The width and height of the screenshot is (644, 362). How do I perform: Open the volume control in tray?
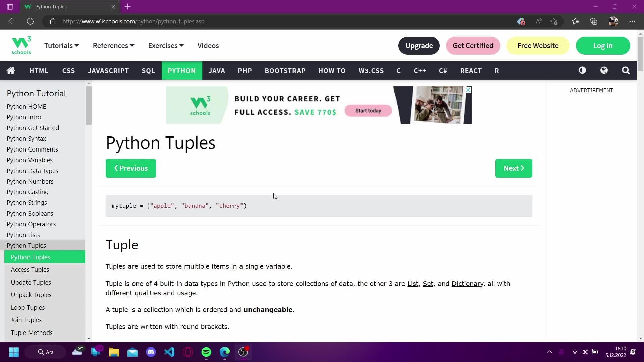[585, 352]
